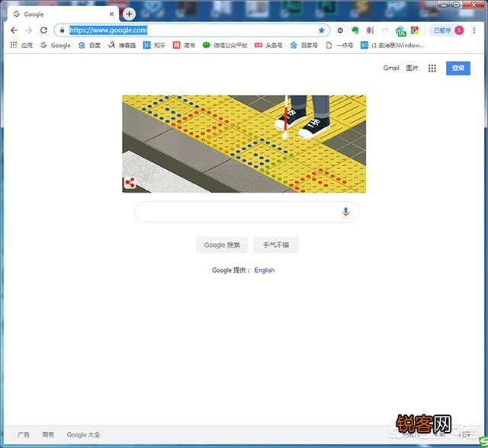Bookmark this page with the star
The image size is (488, 448).
(322, 30)
